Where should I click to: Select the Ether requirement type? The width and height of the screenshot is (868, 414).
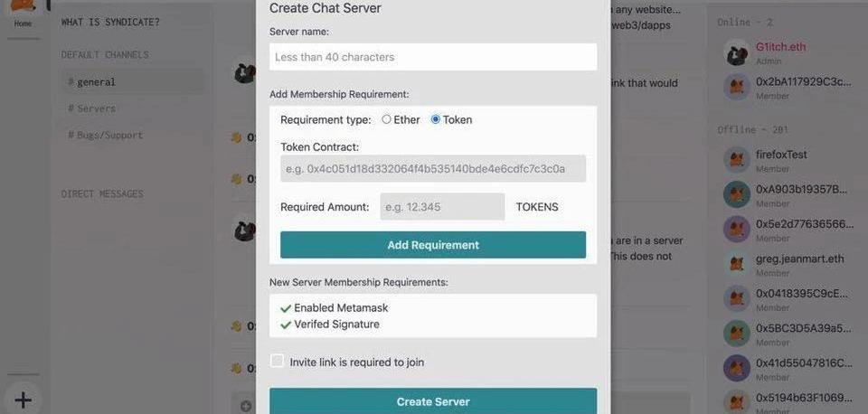[x=386, y=119]
